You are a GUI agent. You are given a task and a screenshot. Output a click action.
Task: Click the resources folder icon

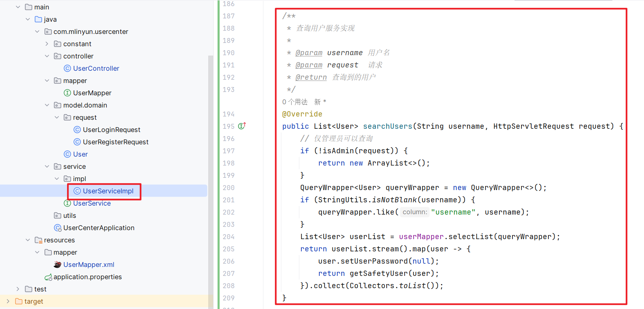[38, 240]
